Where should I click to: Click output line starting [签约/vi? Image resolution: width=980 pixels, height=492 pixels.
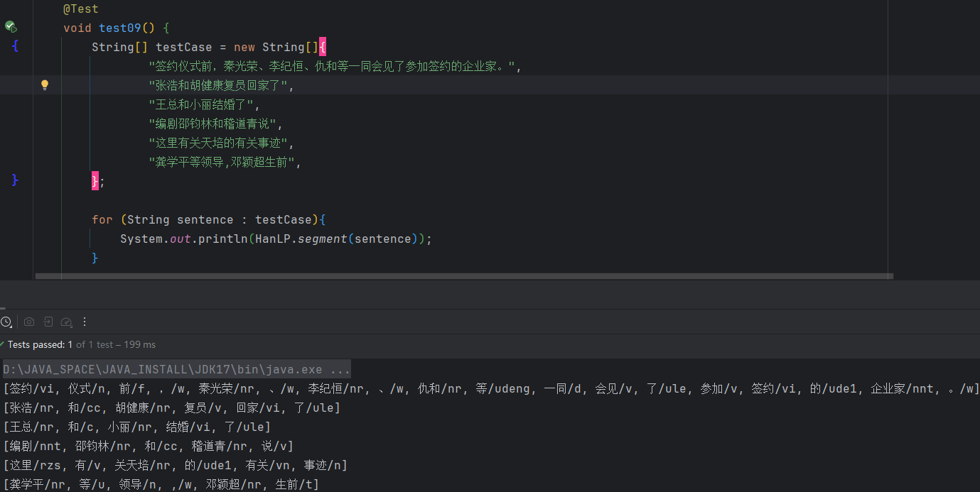tap(491, 388)
